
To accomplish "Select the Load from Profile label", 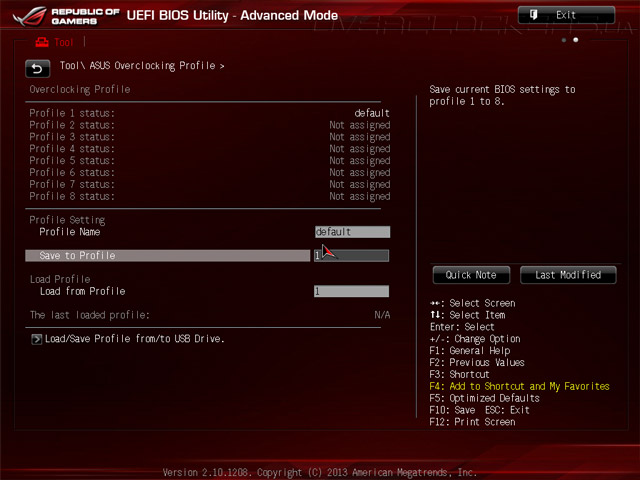I will coord(82,291).
